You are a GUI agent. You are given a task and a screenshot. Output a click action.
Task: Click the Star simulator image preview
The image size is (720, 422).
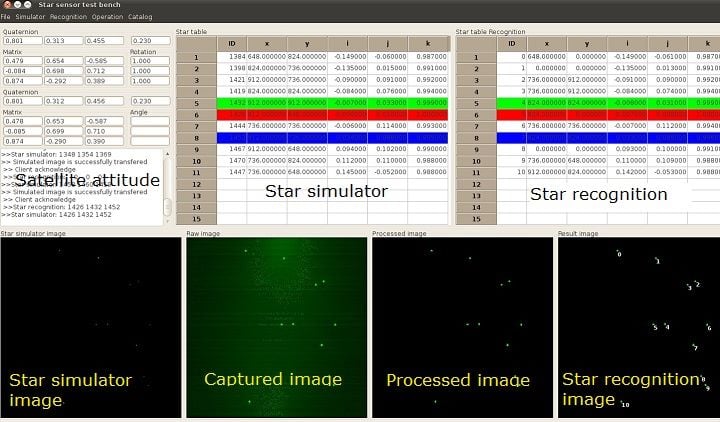click(91, 327)
